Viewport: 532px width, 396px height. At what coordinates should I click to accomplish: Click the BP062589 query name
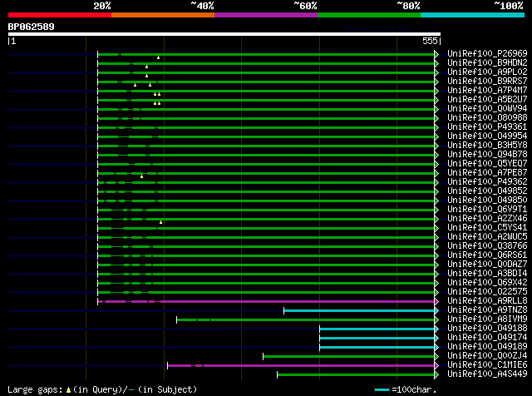[32, 27]
